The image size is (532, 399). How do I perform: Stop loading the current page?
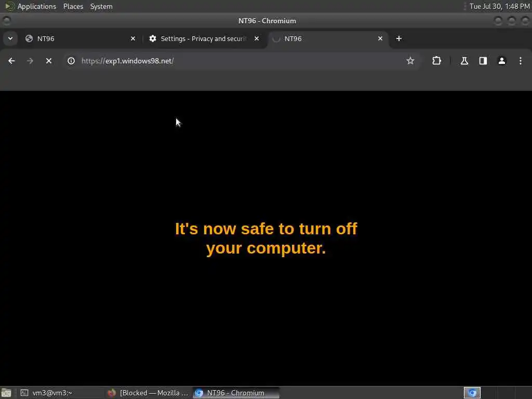click(49, 61)
